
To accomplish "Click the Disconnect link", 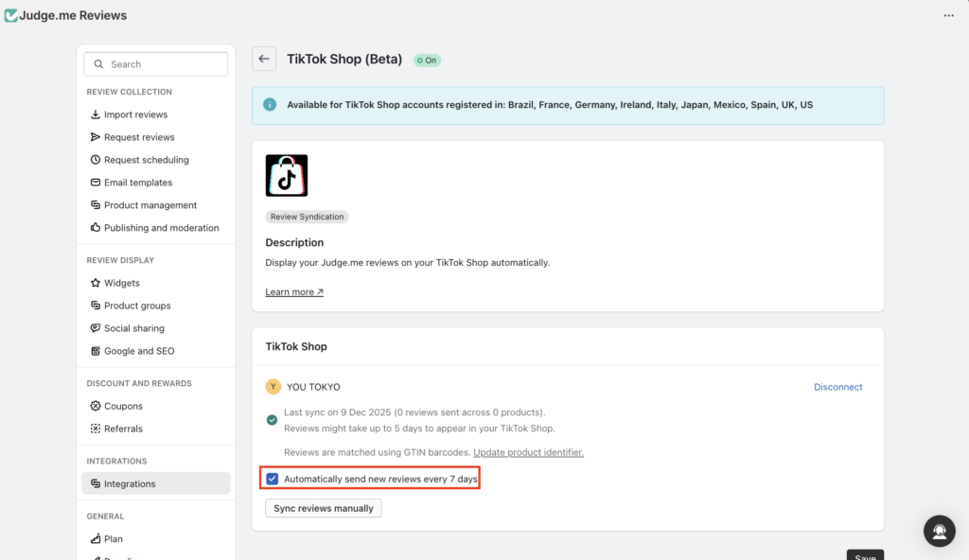I will tap(838, 387).
